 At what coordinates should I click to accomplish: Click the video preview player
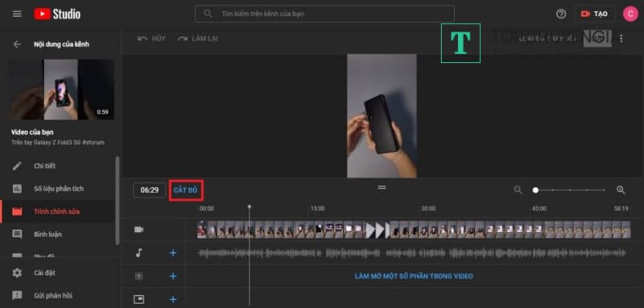click(x=382, y=116)
